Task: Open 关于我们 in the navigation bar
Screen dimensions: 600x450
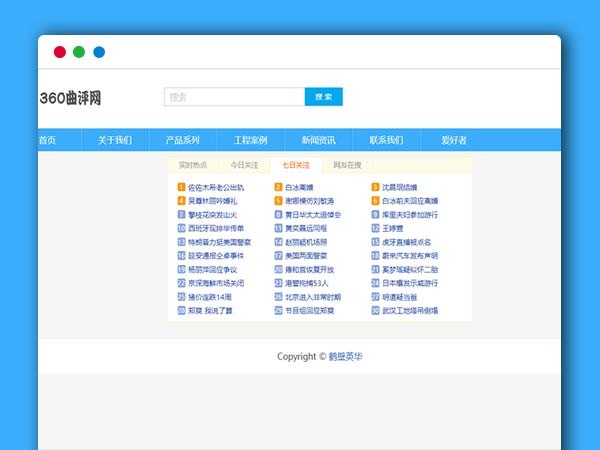Action: pyautogui.click(x=115, y=140)
